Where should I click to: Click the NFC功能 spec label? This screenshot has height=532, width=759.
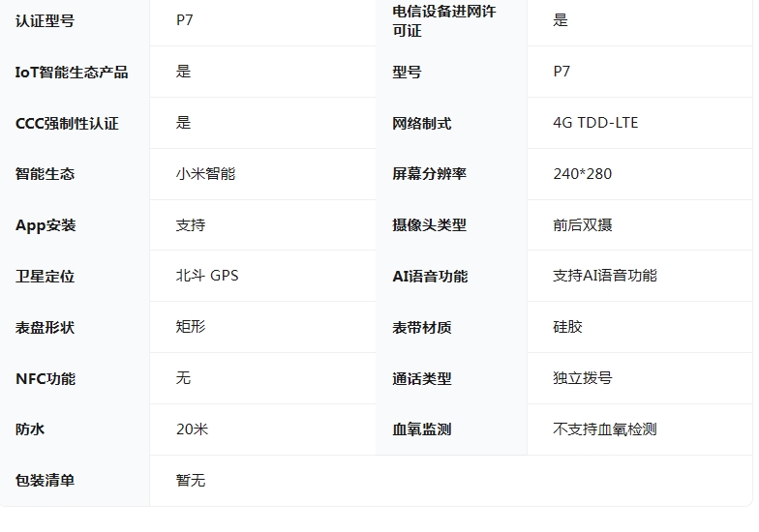click(46, 378)
